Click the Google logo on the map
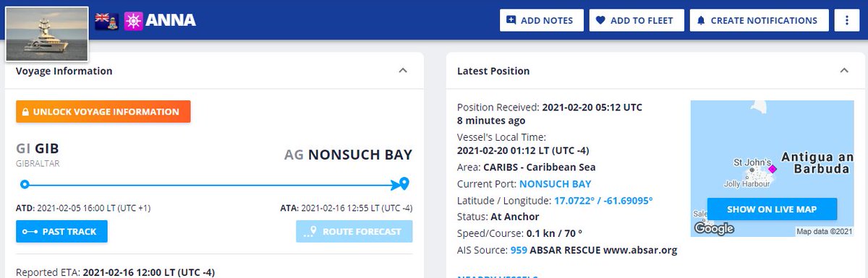 click(714, 228)
